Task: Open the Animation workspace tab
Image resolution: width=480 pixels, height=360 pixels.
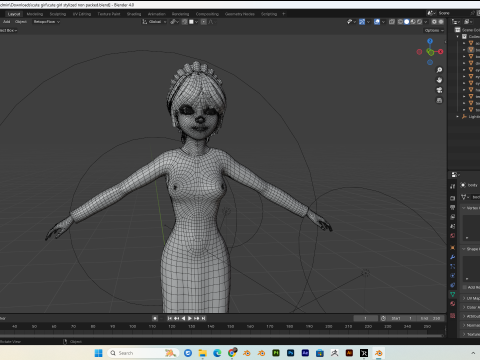Action: coord(156,14)
